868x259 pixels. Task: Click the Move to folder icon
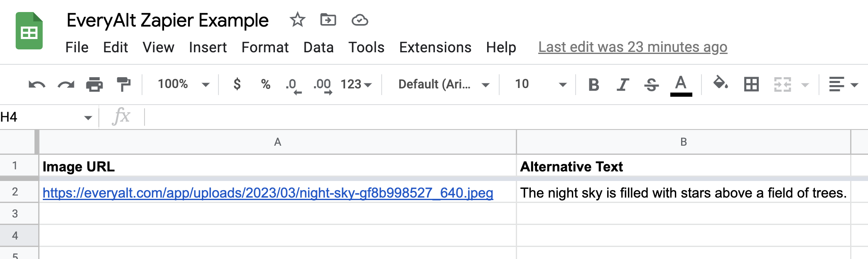[x=328, y=20]
